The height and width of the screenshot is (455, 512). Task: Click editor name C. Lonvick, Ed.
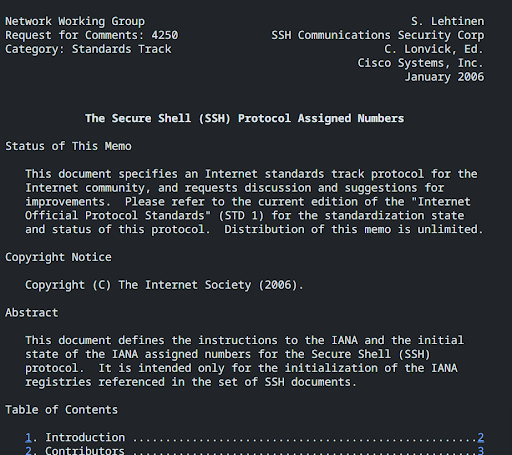[x=434, y=49]
